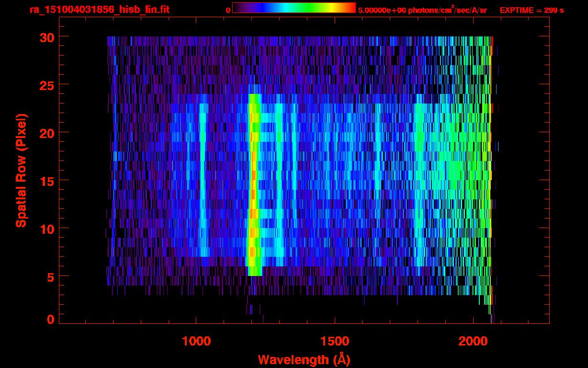Click the red end of the color bar
Image resolution: width=588 pixels, height=368 pixels.
click(x=351, y=8)
